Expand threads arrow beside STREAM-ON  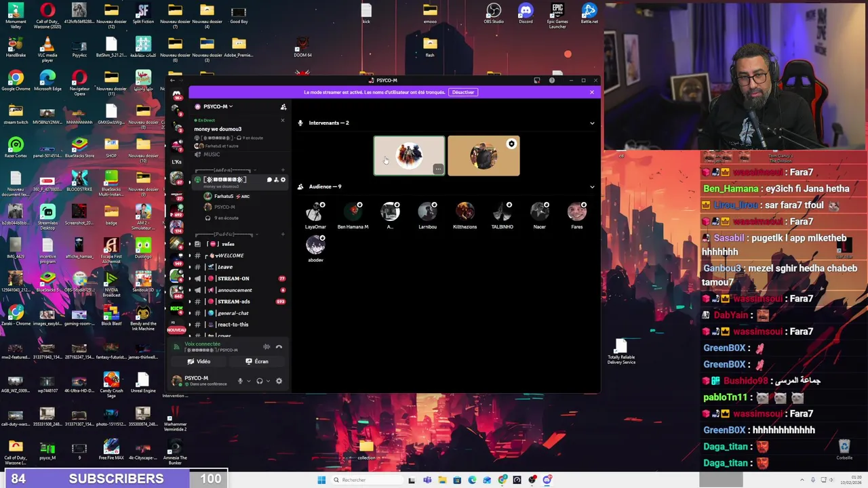pos(190,279)
